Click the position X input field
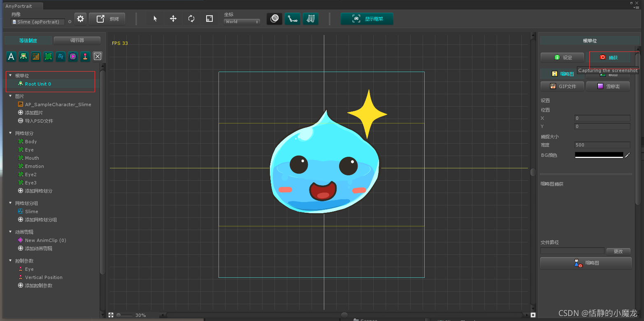 click(602, 118)
